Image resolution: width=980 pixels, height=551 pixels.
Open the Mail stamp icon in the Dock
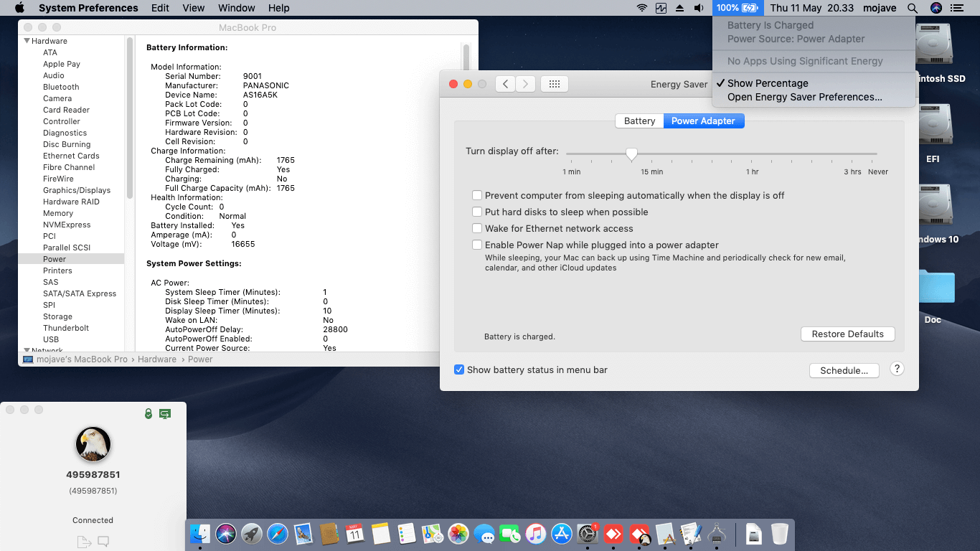pyautogui.click(x=303, y=534)
